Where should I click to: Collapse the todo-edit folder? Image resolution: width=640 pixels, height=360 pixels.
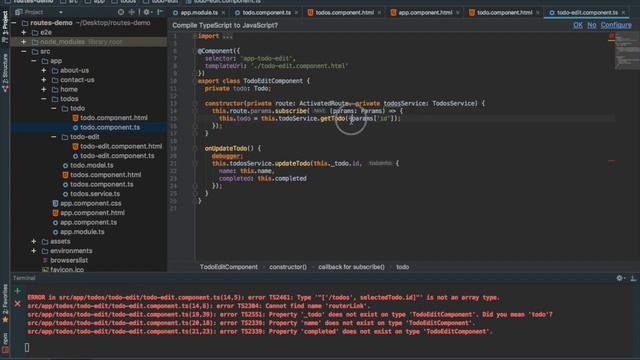(x=53, y=137)
